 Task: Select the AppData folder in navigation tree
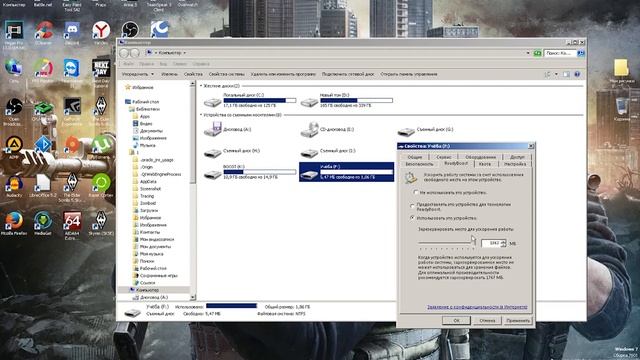coord(145,181)
